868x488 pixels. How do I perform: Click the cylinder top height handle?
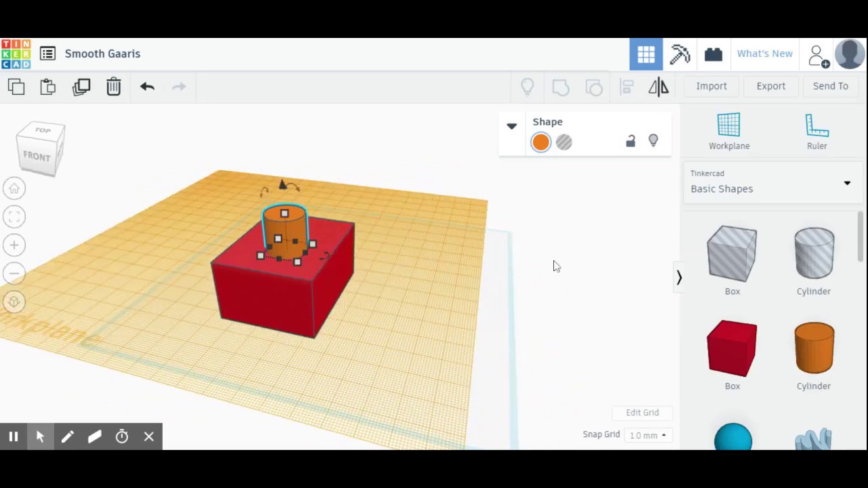tap(284, 213)
